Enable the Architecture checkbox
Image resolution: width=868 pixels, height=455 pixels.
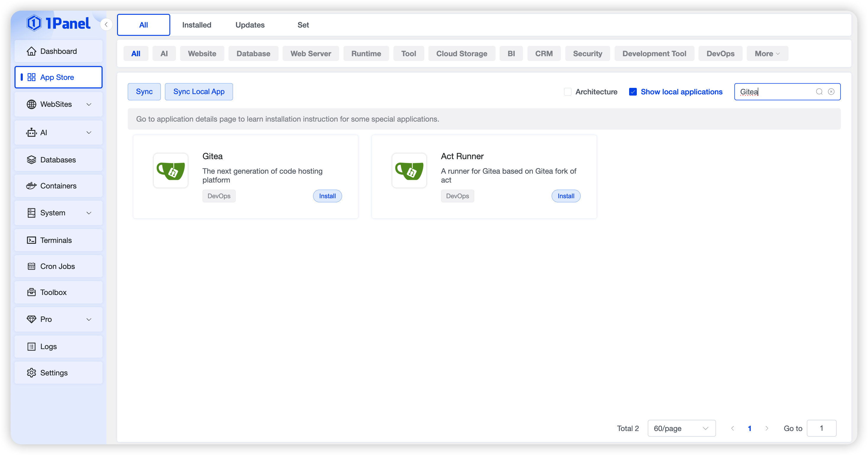(568, 92)
